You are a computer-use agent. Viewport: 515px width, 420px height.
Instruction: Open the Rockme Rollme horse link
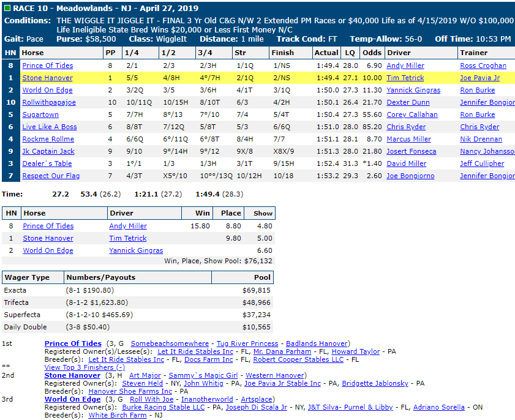click(x=48, y=139)
